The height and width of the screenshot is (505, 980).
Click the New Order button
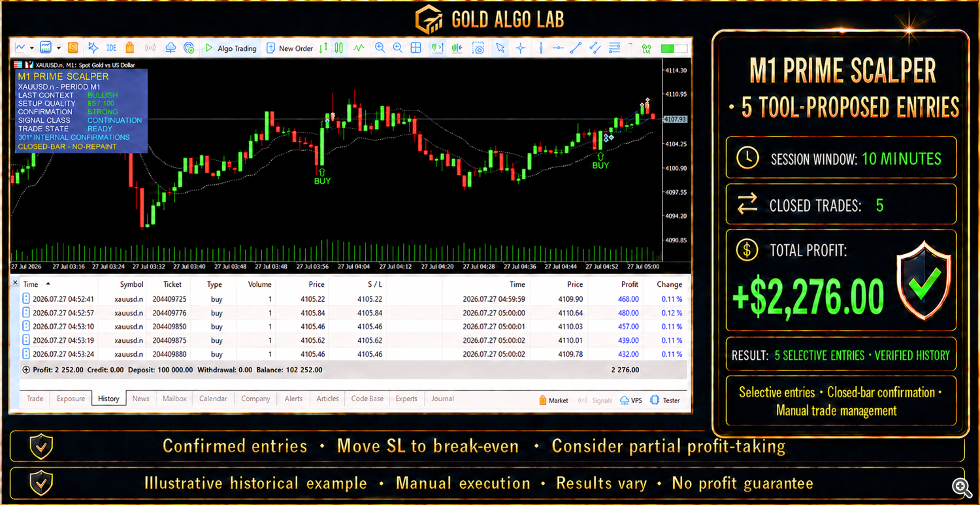pos(289,48)
